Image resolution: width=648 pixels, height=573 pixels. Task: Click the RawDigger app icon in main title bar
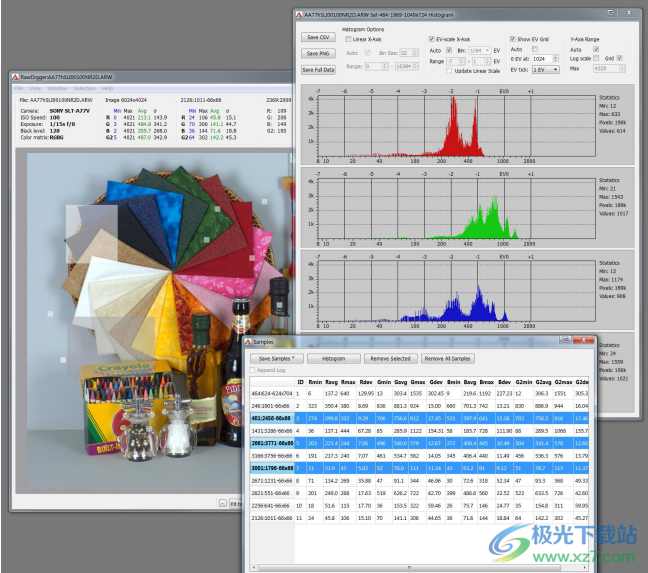(x=15, y=77)
